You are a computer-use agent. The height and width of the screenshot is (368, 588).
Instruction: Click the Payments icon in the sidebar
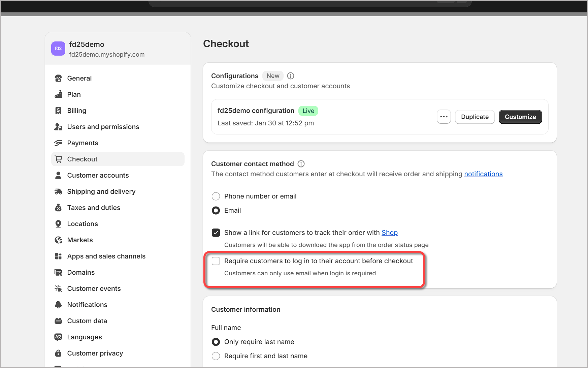(58, 143)
